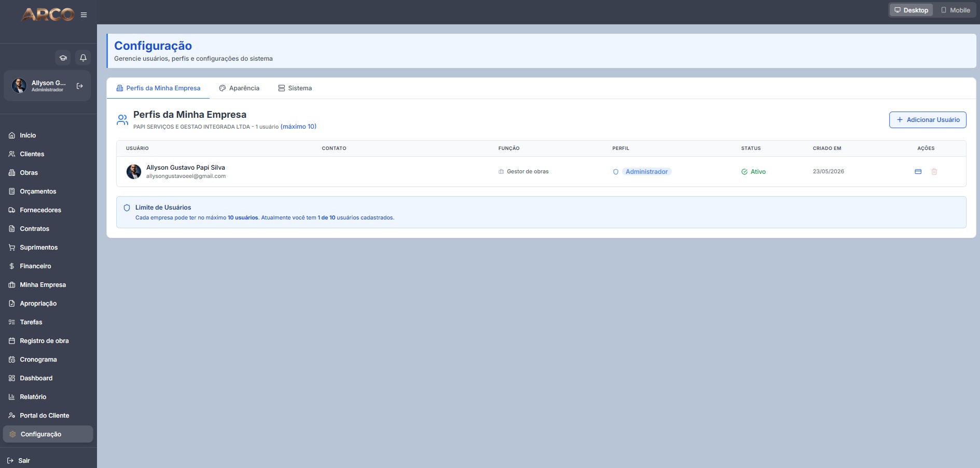Click the user avatar in the sidebar profile
The width and height of the screenshot is (980, 468).
coord(19,86)
